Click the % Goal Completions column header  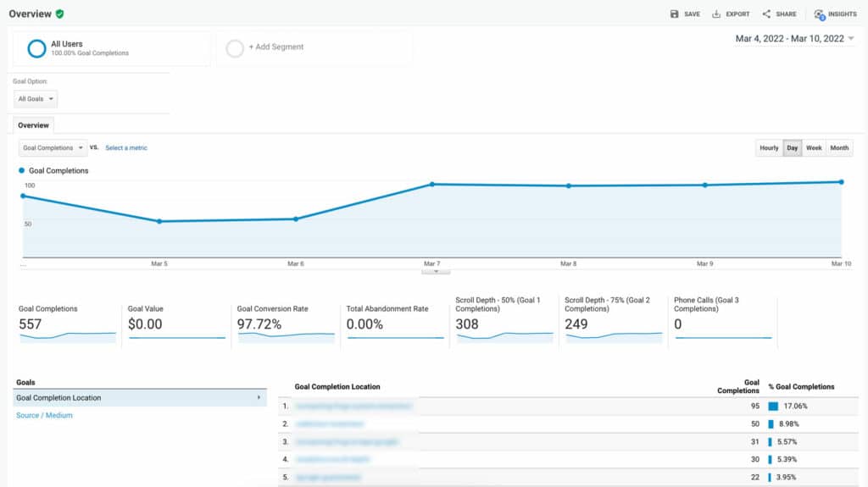coord(801,387)
